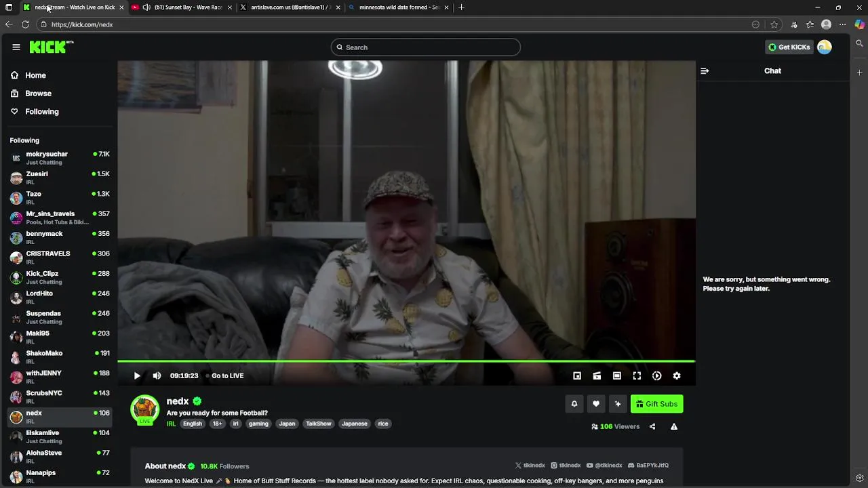868x488 pixels.
Task: Click the green video progress bar
Action: [406, 361]
